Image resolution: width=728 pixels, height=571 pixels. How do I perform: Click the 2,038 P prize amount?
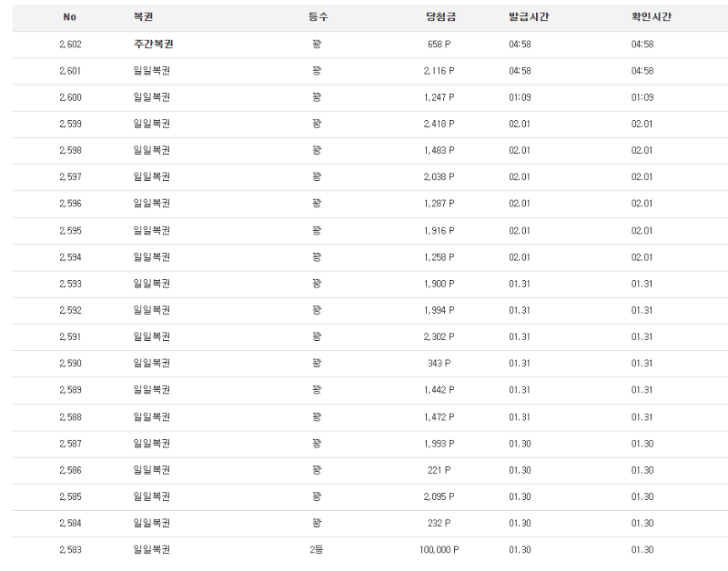click(x=439, y=176)
